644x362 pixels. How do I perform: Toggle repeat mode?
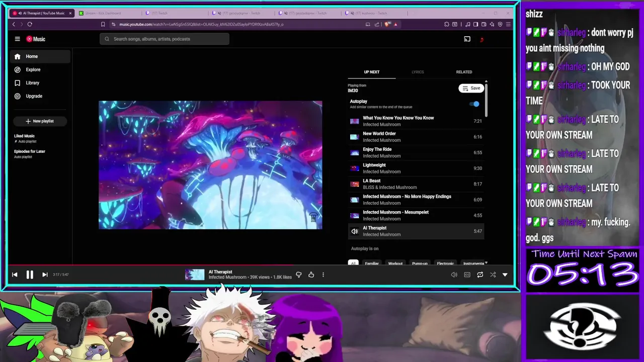[480, 275]
